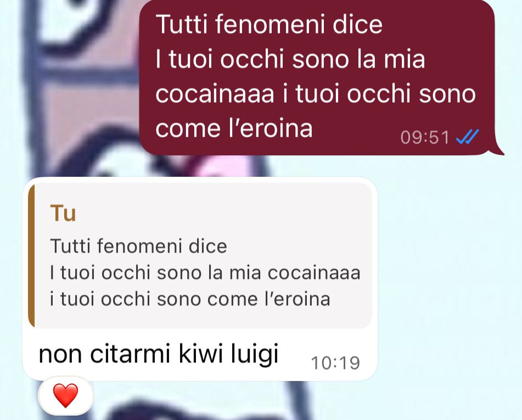Click the brown vertical quote bar
This screenshot has height=420, width=522.
pos(31,255)
